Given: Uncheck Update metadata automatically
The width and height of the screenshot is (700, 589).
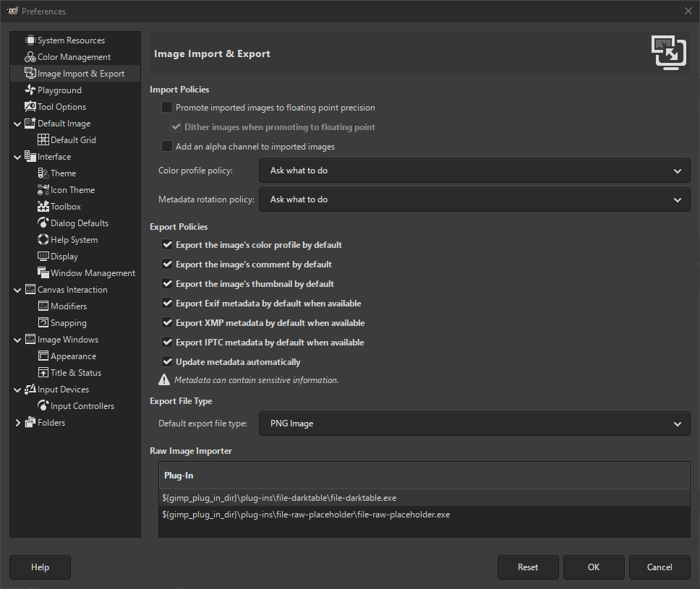Looking at the screenshot, I should pos(167,361).
